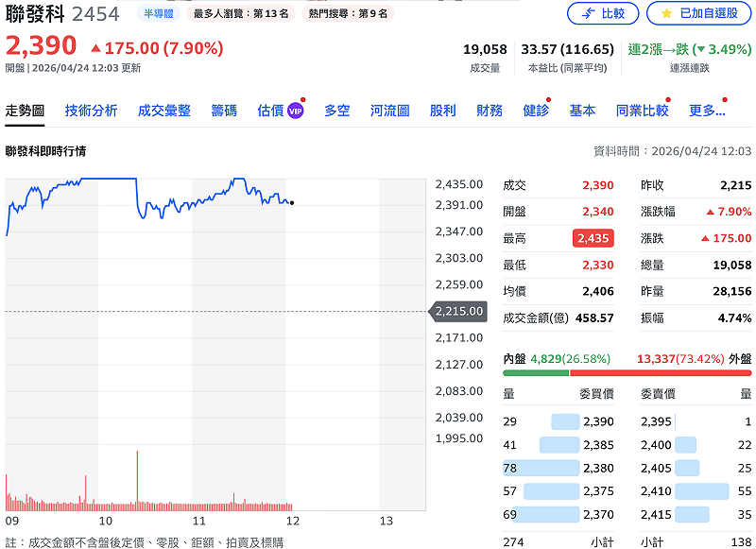Open the 基本 tab
Image resolution: width=756 pixels, height=549 pixels.
[583, 109]
